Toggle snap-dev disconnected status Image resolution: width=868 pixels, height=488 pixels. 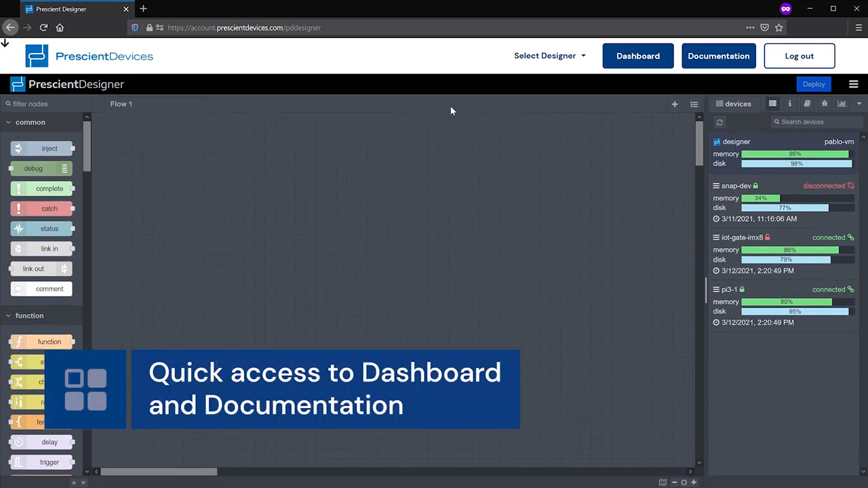(x=850, y=186)
